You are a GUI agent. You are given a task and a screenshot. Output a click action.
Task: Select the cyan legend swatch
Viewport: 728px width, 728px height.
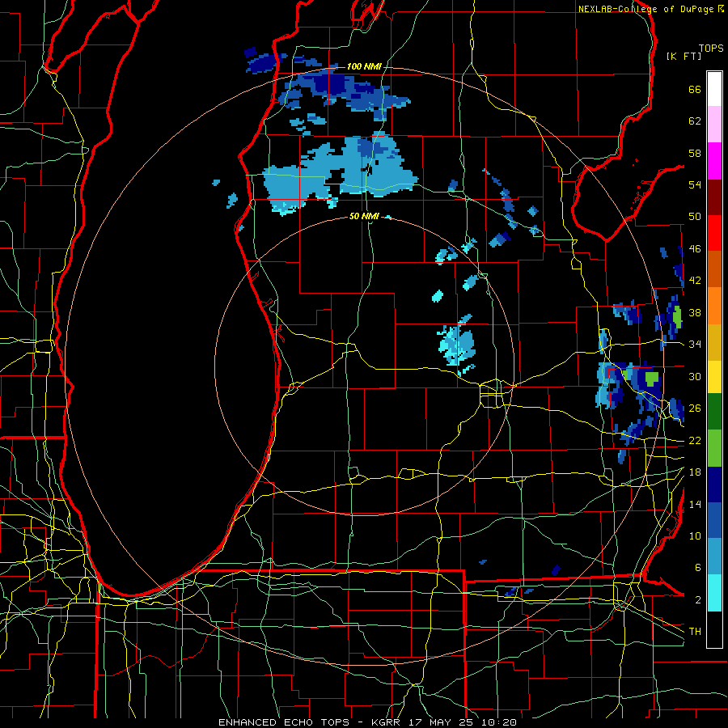point(714,593)
